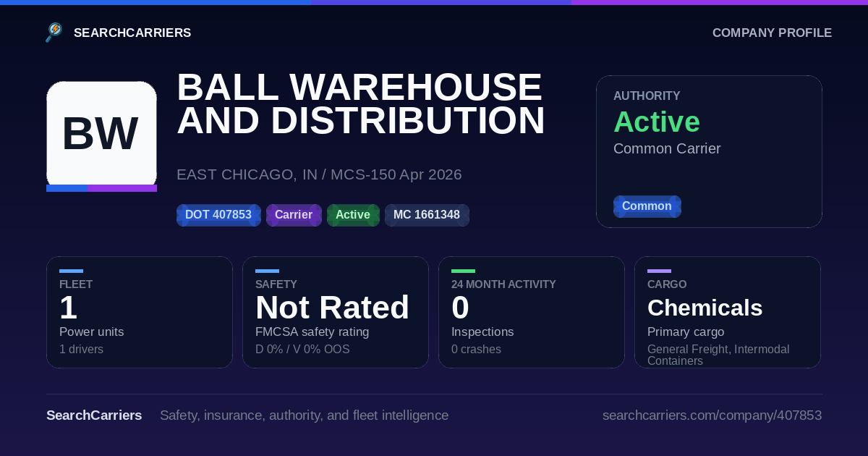Click the SearchCarriers magnifier logo icon
868x456 pixels.
coord(54,33)
